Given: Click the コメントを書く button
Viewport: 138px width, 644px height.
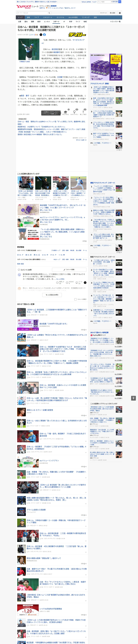Looking at the screenshot, I should tap(69, 270).
